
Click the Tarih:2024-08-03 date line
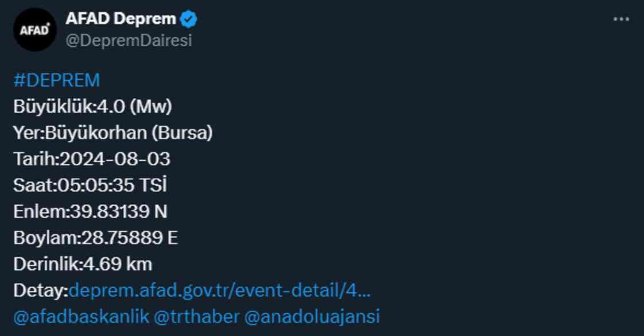click(x=92, y=159)
